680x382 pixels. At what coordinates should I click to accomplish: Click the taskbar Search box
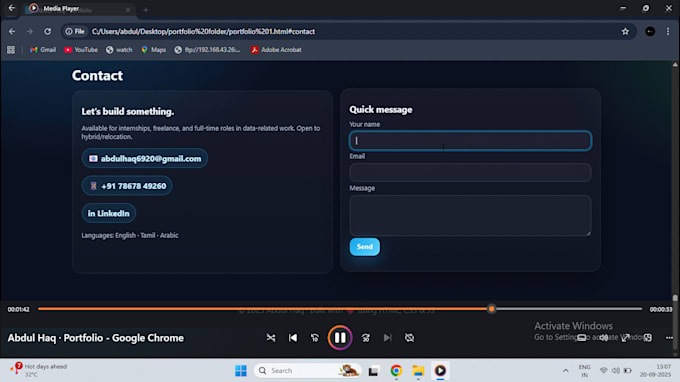point(307,370)
